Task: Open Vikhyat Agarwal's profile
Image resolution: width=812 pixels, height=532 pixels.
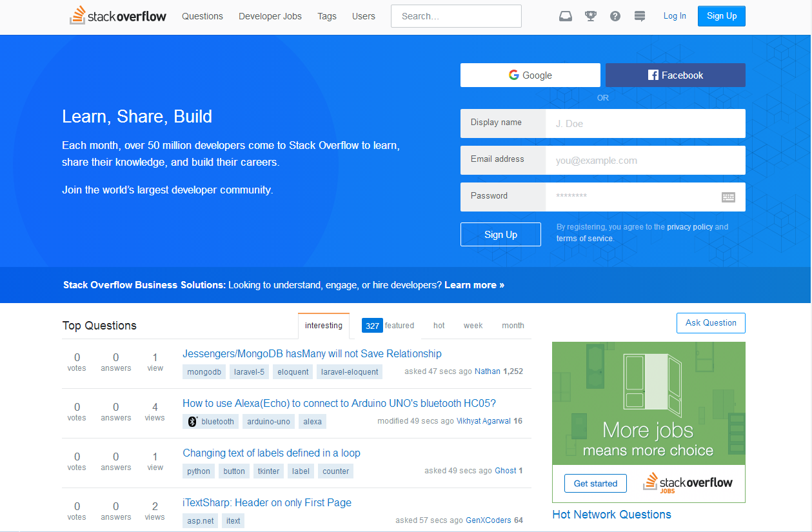Action: click(484, 421)
